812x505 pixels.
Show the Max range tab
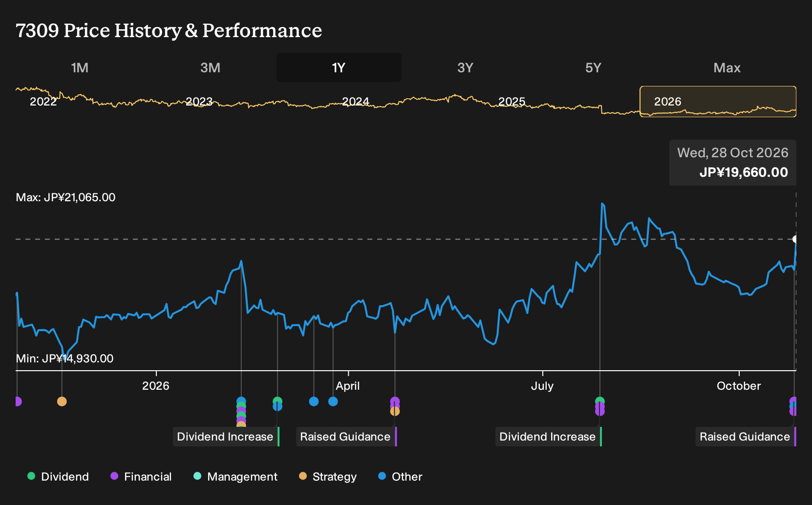(x=727, y=67)
